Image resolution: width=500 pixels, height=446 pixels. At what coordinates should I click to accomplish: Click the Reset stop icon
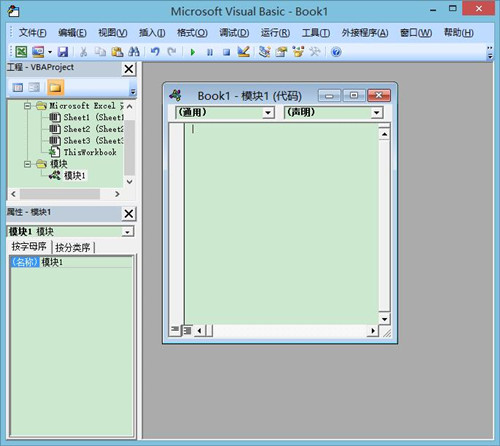(226, 52)
